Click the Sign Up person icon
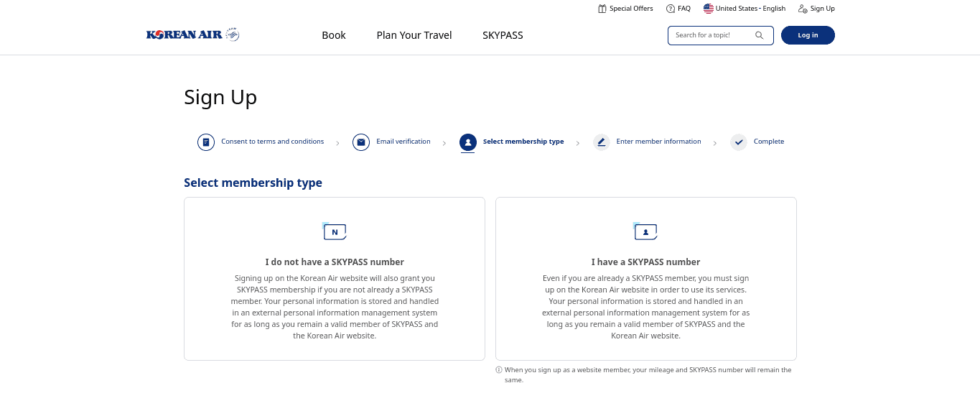 (x=802, y=9)
